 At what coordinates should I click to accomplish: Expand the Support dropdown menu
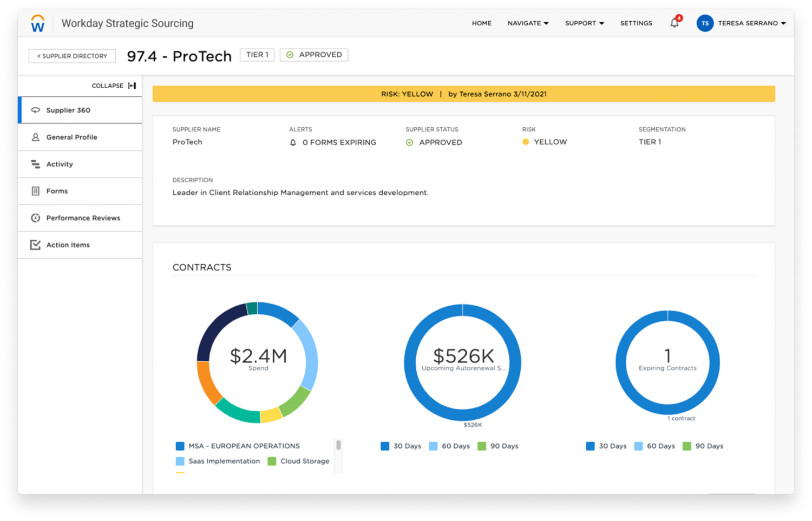click(x=584, y=23)
